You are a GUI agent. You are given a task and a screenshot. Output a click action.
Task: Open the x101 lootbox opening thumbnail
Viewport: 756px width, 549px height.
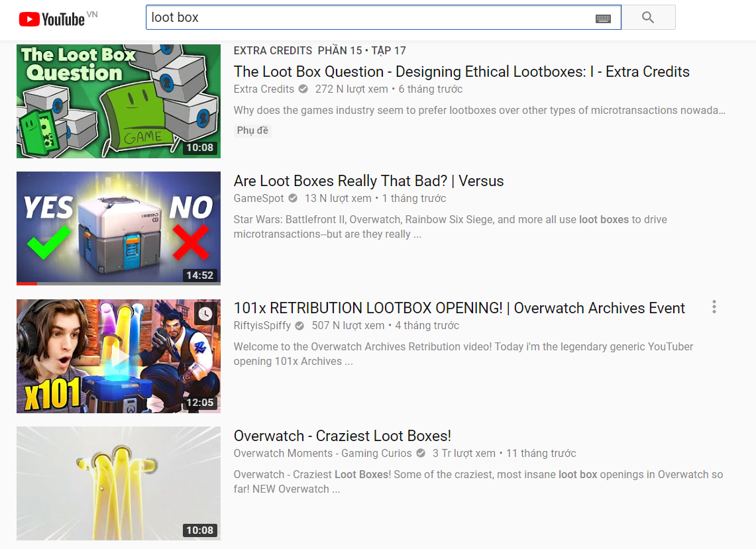point(119,356)
